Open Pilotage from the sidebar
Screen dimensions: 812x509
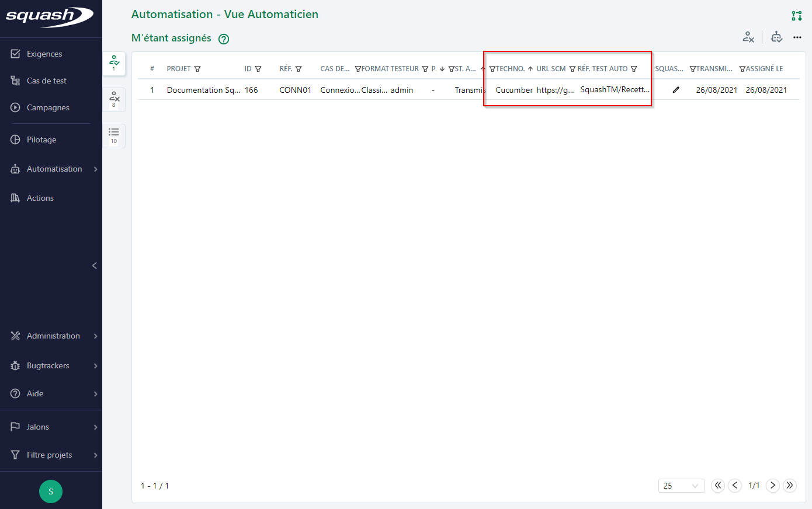41,140
